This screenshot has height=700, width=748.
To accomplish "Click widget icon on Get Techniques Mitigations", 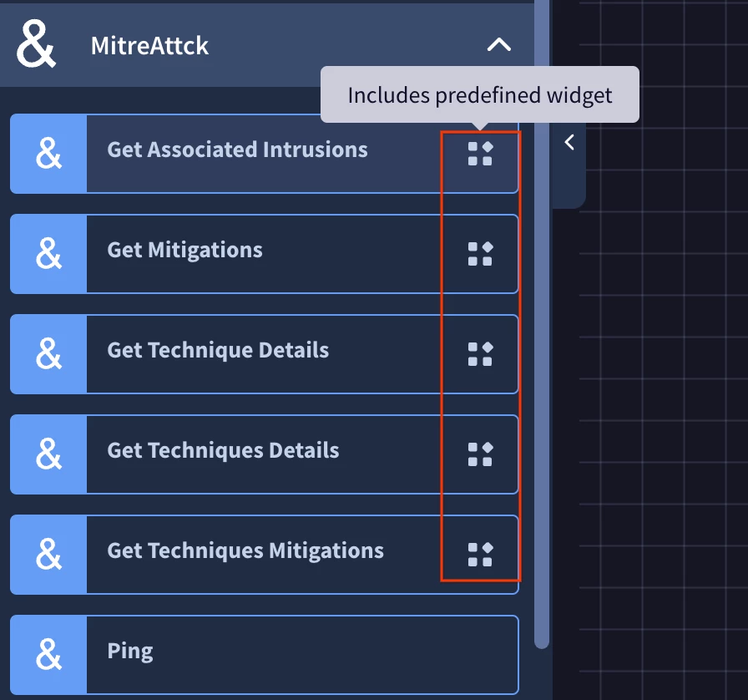I will 480,555.
